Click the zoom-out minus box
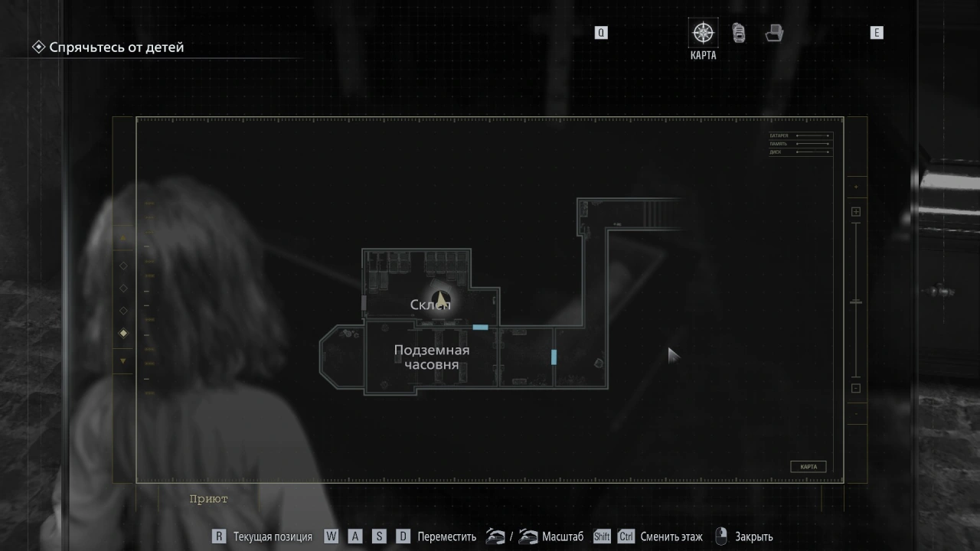This screenshot has height=551, width=980. click(856, 388)
